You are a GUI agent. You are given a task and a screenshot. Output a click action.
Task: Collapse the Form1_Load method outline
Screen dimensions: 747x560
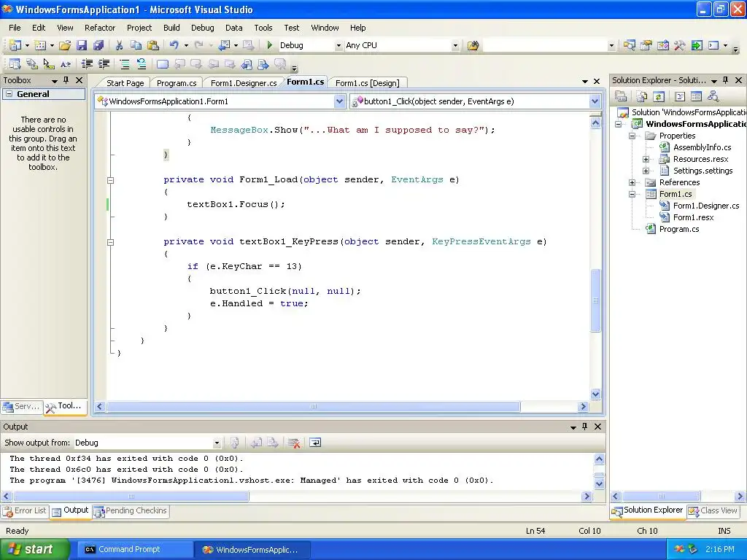pyautogui.click(x=111, y=181)
